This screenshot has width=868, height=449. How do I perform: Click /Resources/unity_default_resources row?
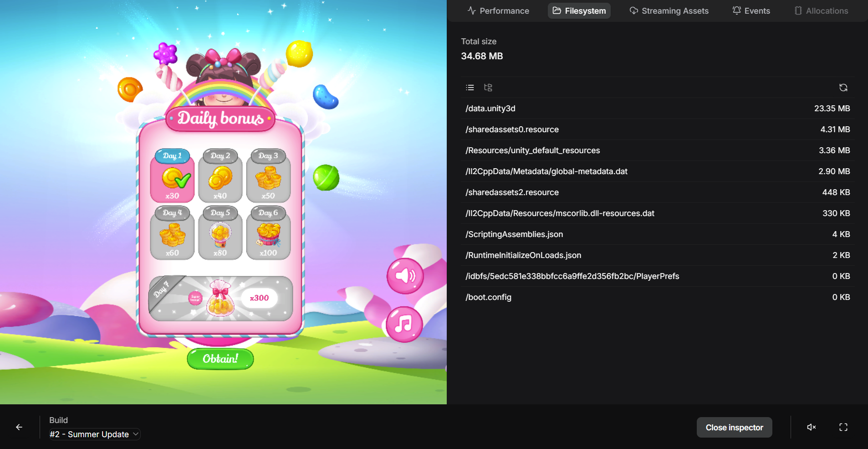(658, 150)
